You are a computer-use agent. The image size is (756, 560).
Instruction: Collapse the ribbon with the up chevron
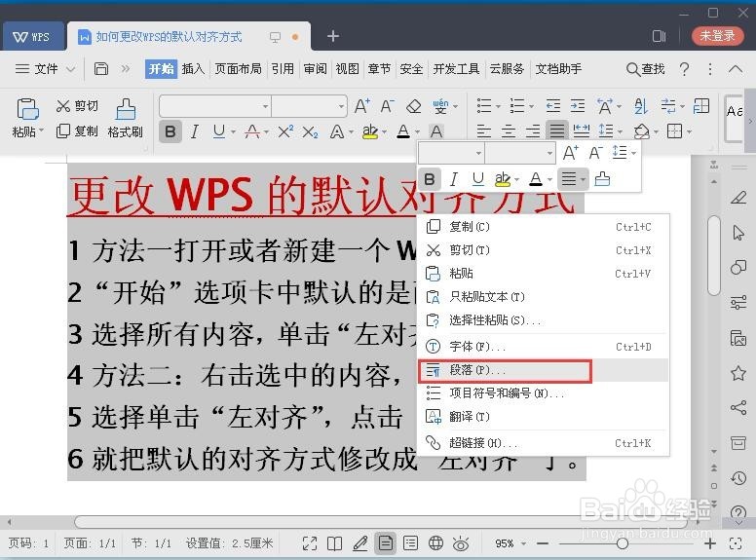(x=736, y=69)
